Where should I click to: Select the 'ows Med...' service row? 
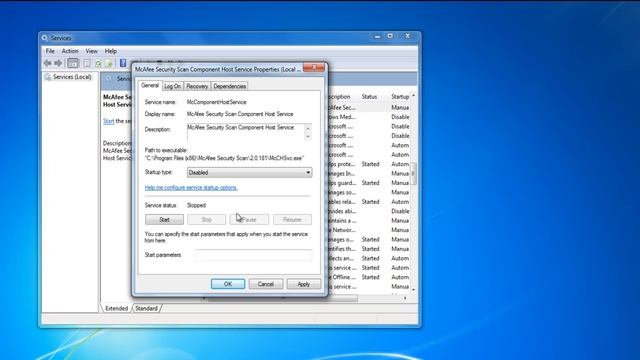pos(369,117)
